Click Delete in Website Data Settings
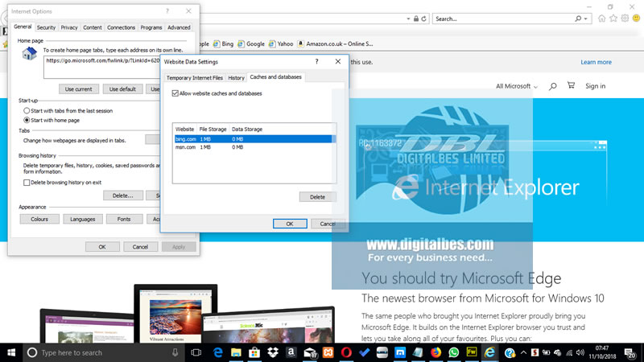Viewport: 644px width, 362px height. (317, 197)
